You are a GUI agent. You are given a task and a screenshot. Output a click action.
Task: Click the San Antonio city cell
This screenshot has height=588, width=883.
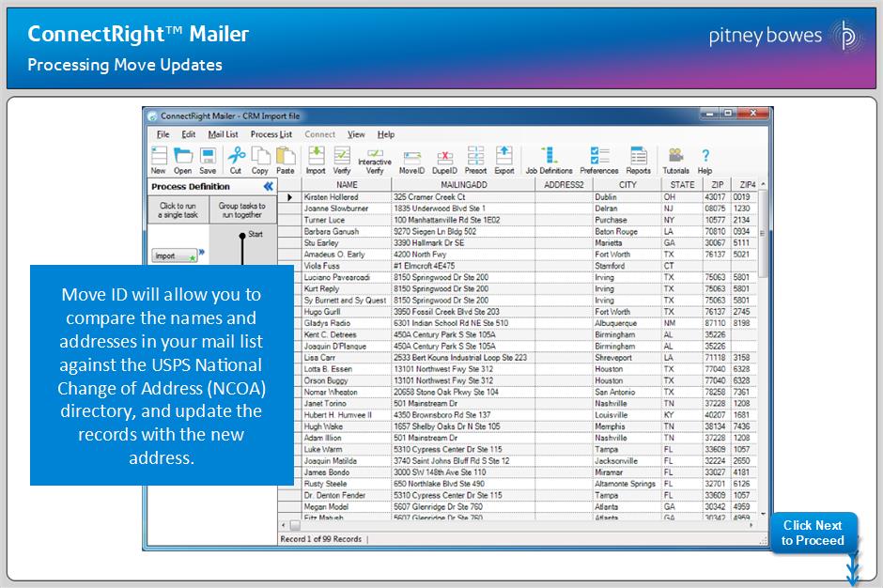627,392
